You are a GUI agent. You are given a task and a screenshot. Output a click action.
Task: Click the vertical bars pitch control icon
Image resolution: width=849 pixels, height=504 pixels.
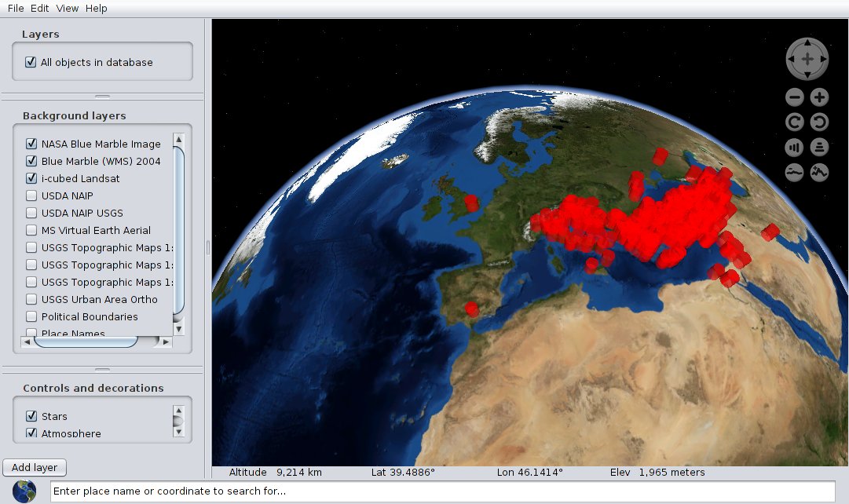coord(794,148)
